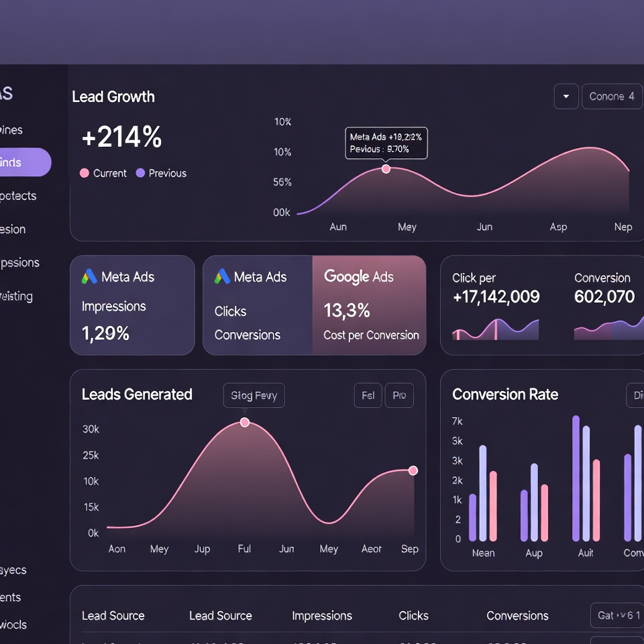Viewport: 644px width, 644px height.
Task: Click the highlighted data point on Lead Growth line
Action: click(386, 170)
